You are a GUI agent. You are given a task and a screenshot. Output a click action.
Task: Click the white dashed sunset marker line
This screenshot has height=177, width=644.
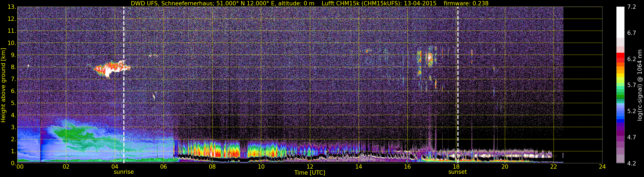click(458, 85)
